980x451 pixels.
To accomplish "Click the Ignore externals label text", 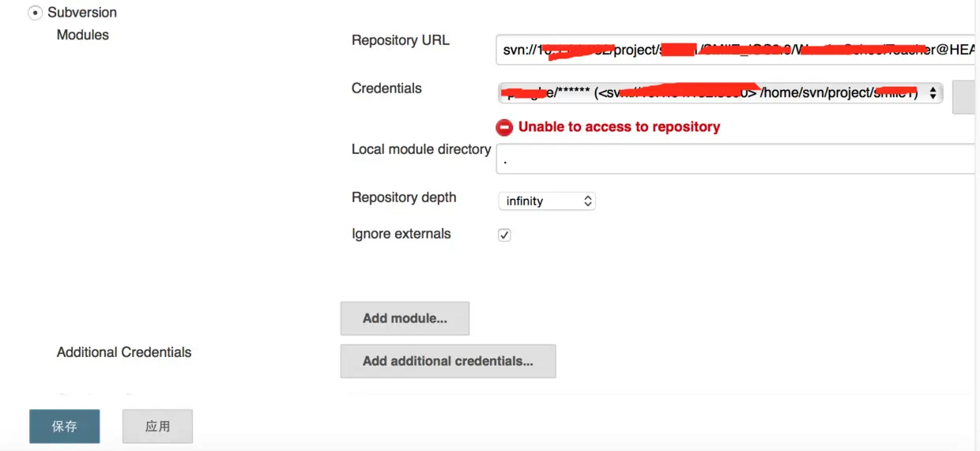I will [401, 234].
